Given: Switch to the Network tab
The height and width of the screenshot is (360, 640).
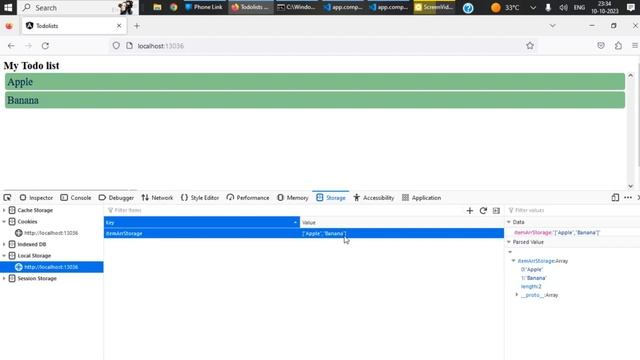Looking at the screenshot, I should [157, 198].
